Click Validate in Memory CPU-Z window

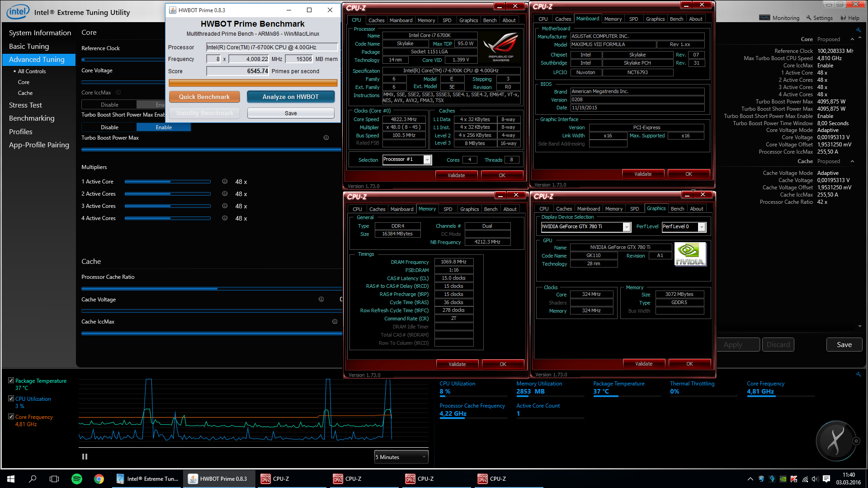tap(457, 364)
